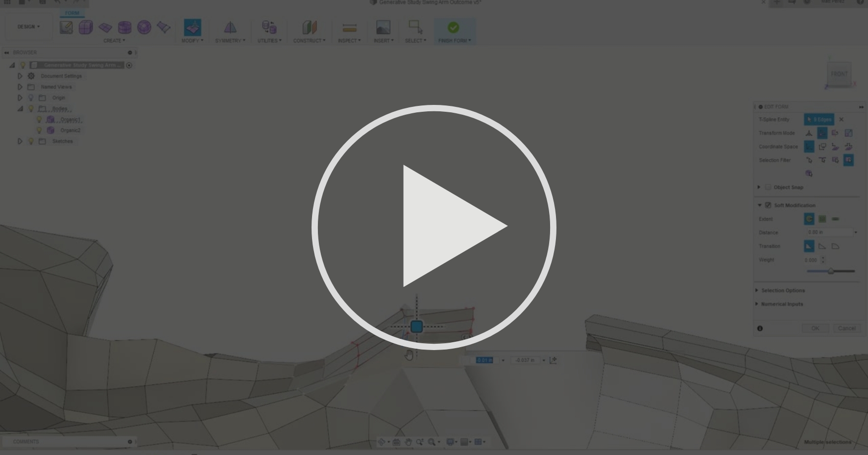Viewport: 868px width, 455px height.
Task: Open the UTILITIES dropdown menu
Action: pos(269,41)
